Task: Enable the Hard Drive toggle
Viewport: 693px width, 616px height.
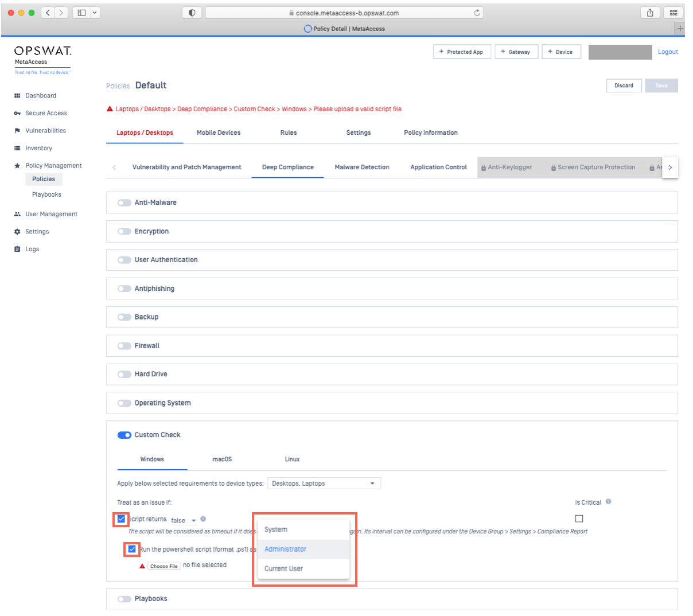Action: click(124, 375)
